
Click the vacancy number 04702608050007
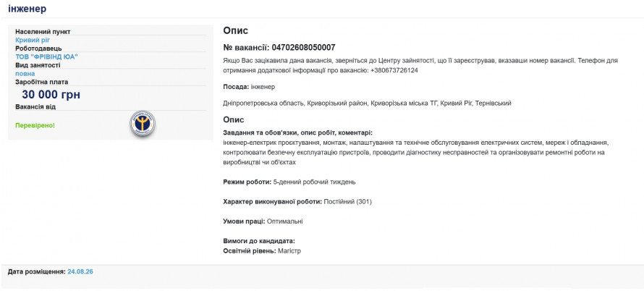coord(303,47)
